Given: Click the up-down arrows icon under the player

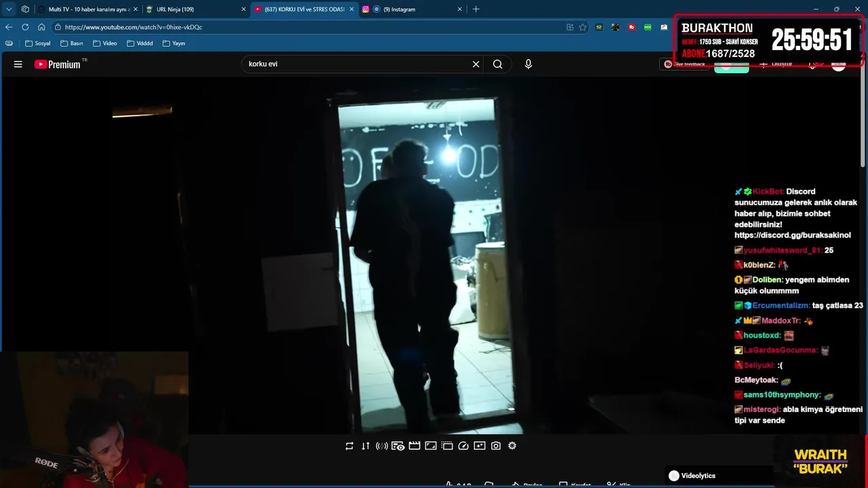Looking at the screenshot, I should (366, 446).
